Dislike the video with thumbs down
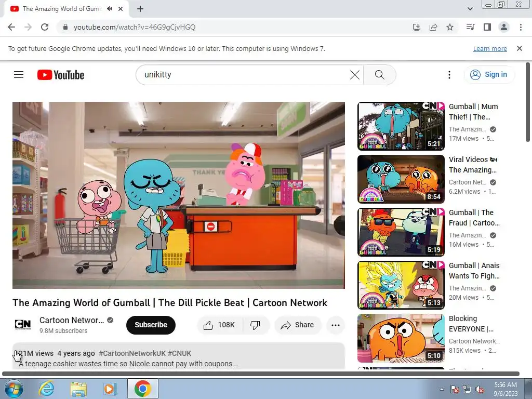Image resolution: width=532 pixels, height=399 pixels. [256, 325]
